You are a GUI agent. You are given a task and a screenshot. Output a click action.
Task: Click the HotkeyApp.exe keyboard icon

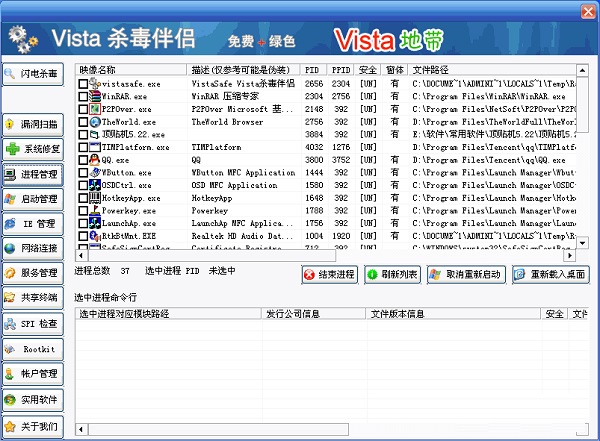point(95,198)
